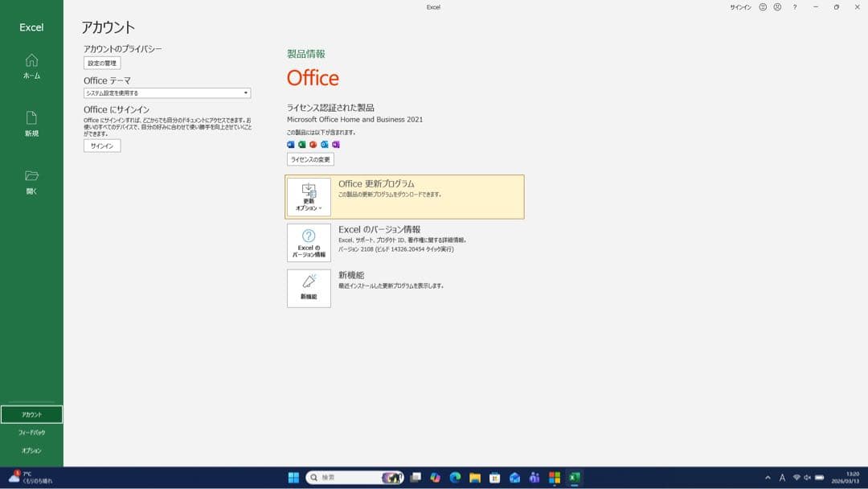Open File Explorer from the taskbar

point(475,478)
